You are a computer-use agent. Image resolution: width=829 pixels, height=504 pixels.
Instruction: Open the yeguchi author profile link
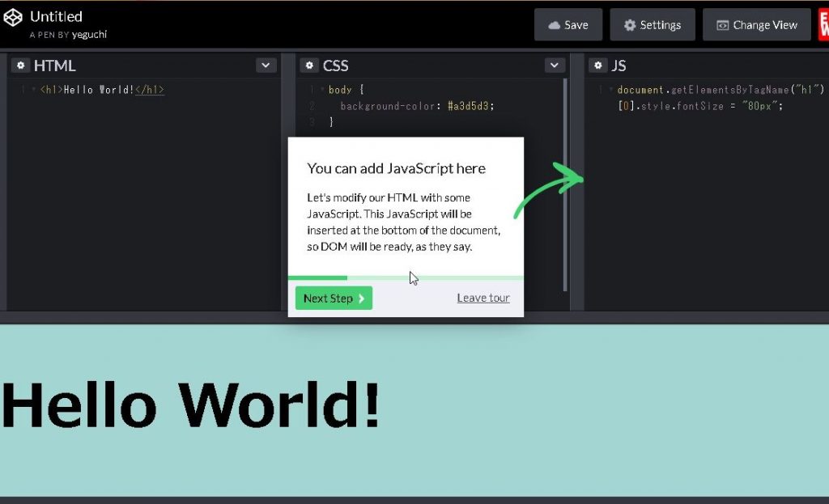pyautogui.click(x=89, y=35)
